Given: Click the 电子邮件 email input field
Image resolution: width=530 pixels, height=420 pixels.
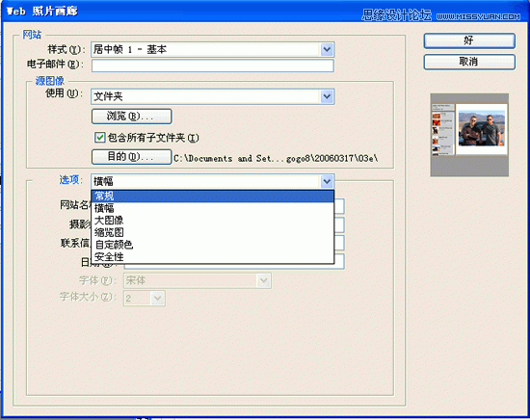Looking at the screenshot, I should pyautogui.click(x=213, y=66).
